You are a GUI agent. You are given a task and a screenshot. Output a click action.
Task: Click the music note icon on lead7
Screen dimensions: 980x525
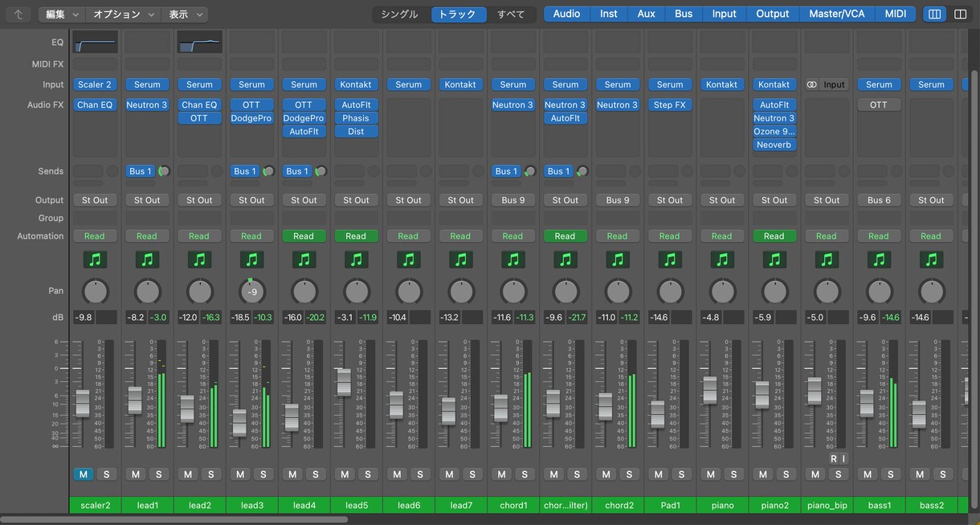coord(460,260)
